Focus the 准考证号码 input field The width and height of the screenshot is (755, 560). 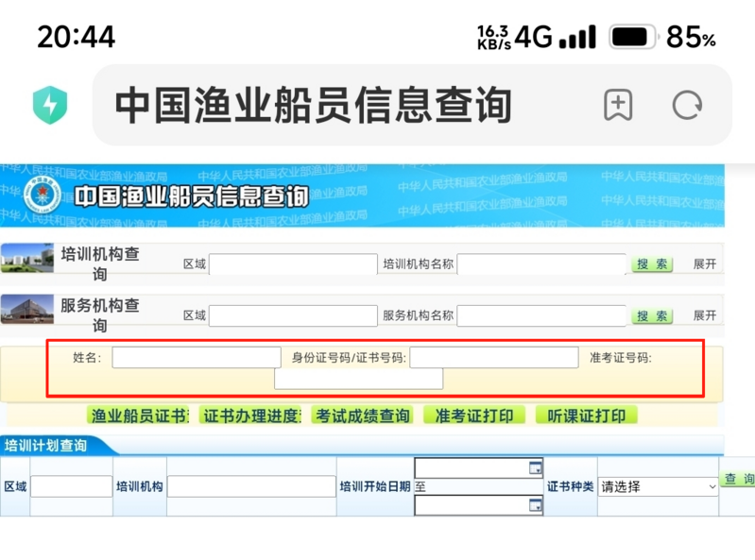coord(359,379)
